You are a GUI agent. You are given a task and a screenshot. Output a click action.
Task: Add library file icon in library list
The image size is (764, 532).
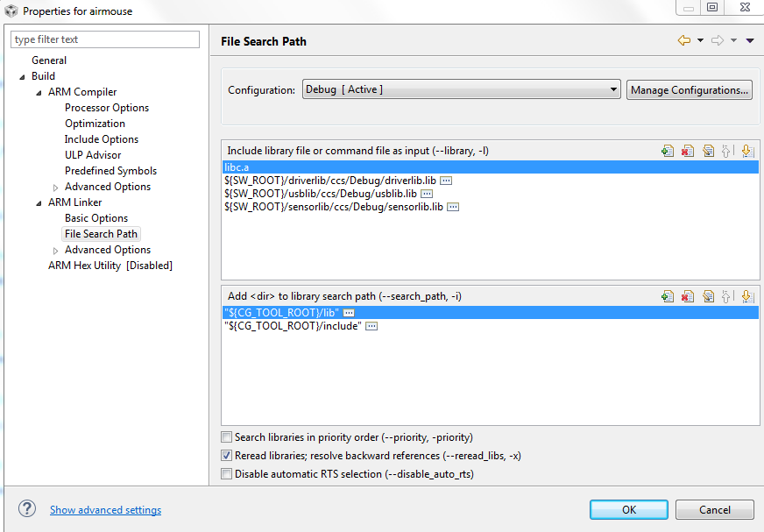point(668,151)
